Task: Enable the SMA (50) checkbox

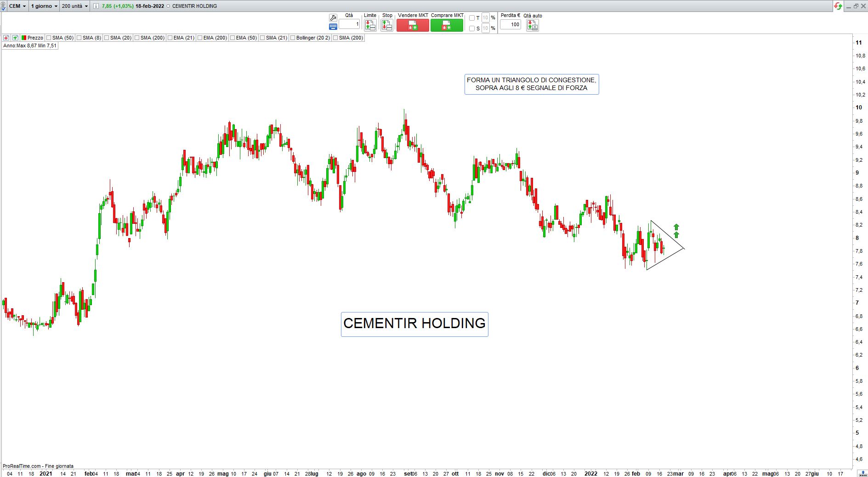Action: 49,38
